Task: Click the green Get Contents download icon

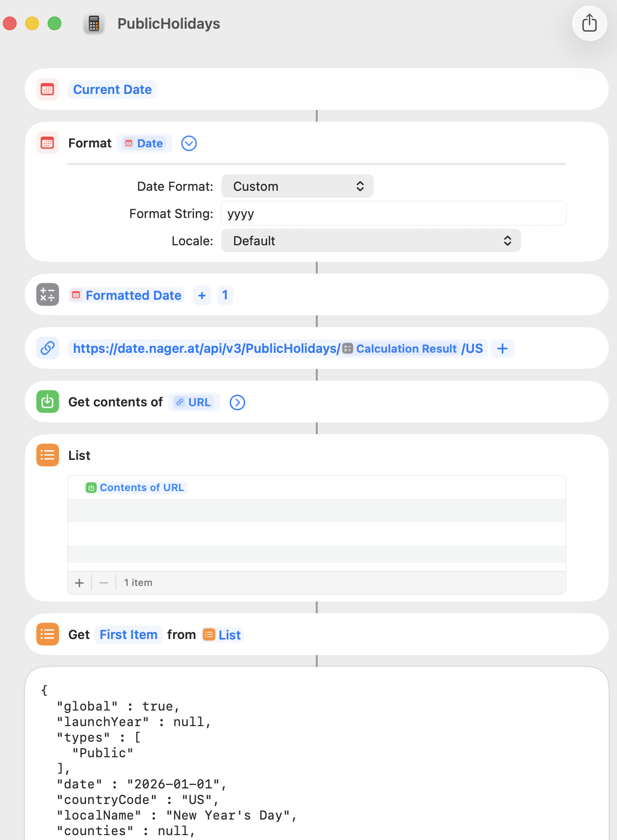Action: (47, 402)
